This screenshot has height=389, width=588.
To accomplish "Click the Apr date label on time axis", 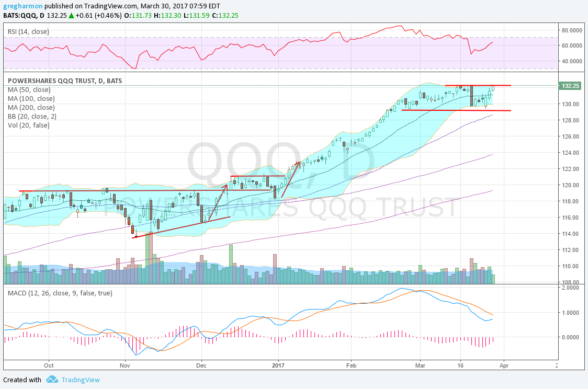I will click(504, 365).
